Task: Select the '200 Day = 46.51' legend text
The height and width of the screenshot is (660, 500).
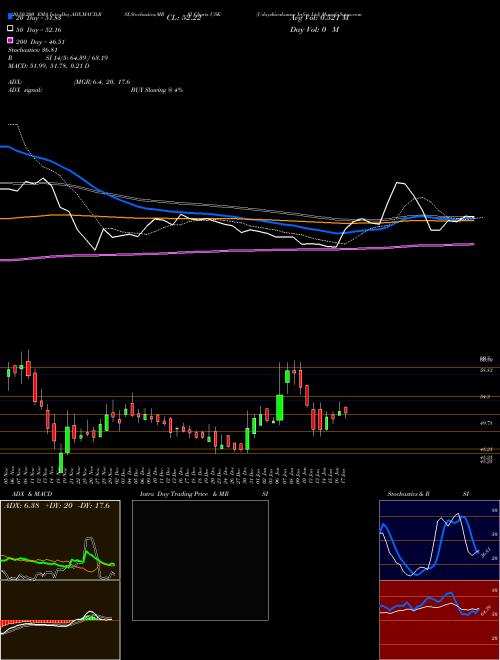Action: pyautogui.click(x=41, y=41)
